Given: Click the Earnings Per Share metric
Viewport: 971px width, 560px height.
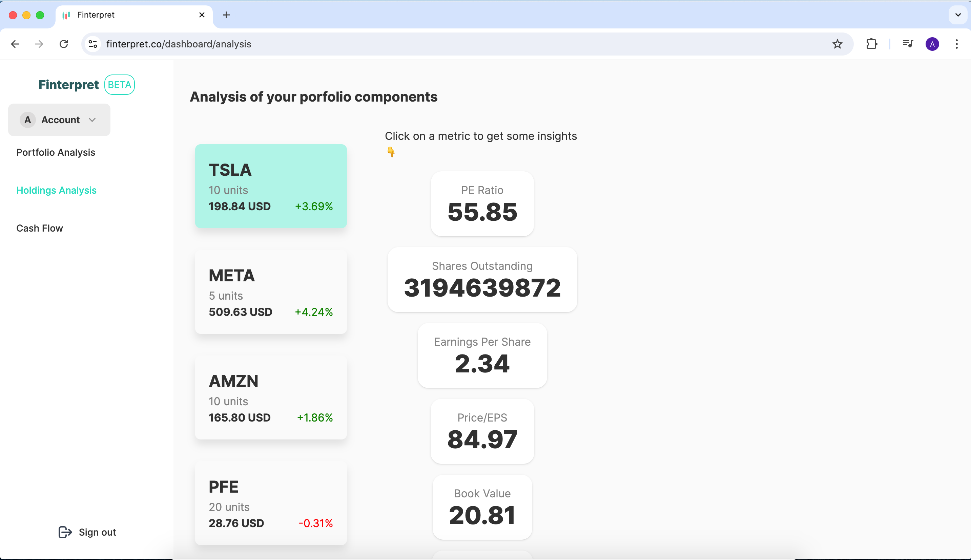Looking at the screenshot, I should coord(482,356).
